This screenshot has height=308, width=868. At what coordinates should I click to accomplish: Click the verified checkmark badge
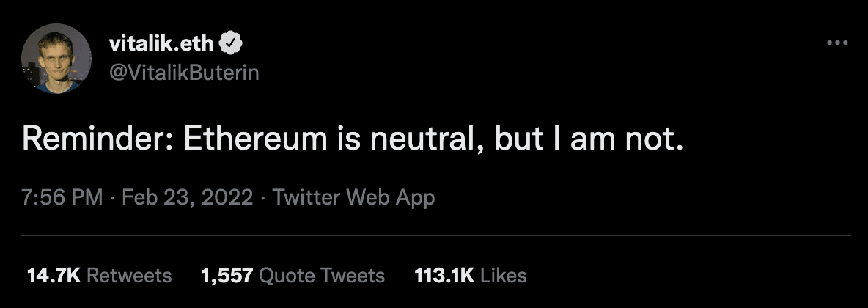coord(231,44)
